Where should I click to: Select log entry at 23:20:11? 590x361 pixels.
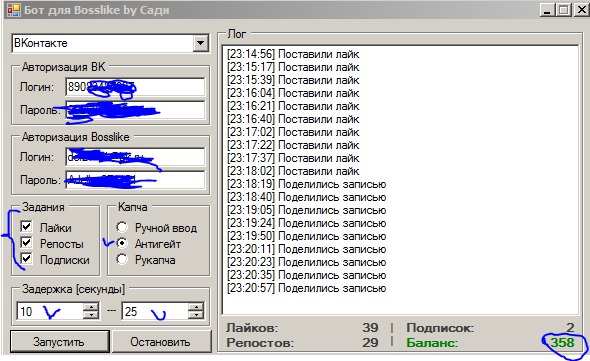click(x=307, y=249)
